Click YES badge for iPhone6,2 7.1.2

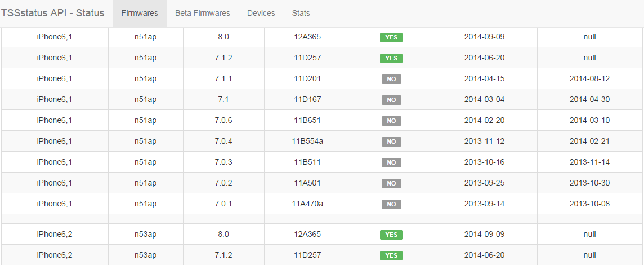point(391,256)
